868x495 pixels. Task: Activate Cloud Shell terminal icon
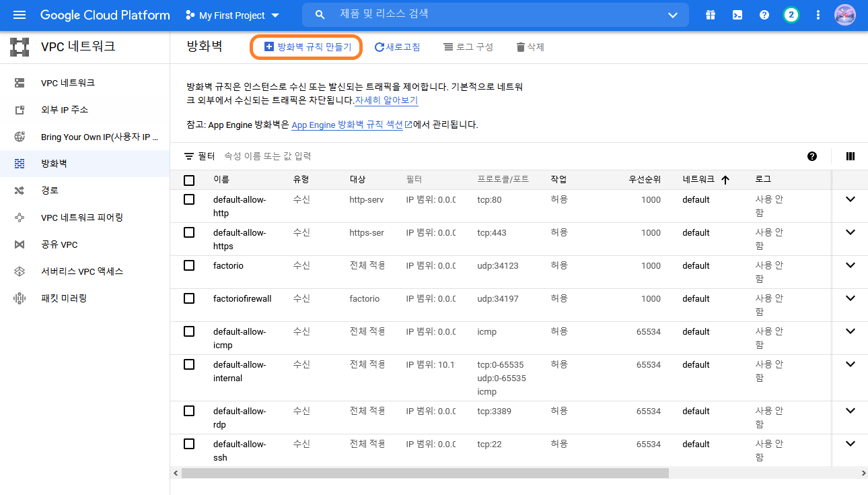[x=737, y=15]
